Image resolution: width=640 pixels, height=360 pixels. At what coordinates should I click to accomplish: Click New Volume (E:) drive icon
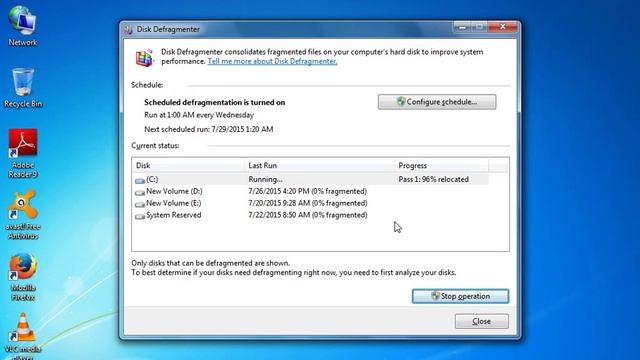pos(140,204)
